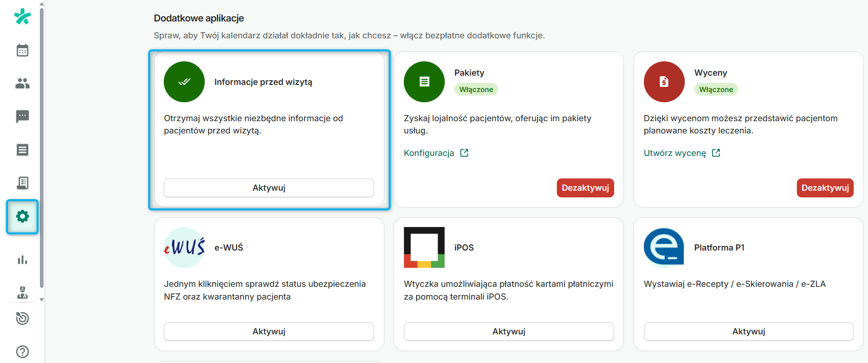
Task: Click 'Zyskaj lojalność pacjentów' description text
Action: click(x=497, y=124)
